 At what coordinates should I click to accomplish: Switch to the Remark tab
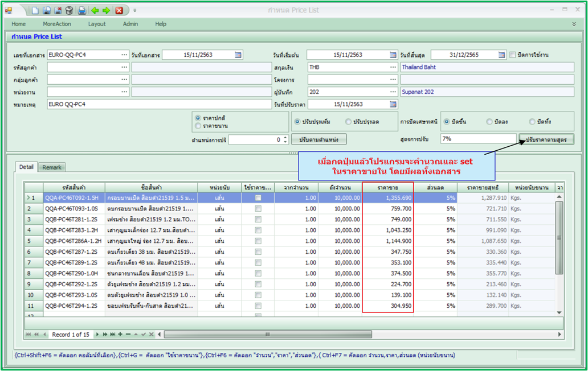[51, 167]
